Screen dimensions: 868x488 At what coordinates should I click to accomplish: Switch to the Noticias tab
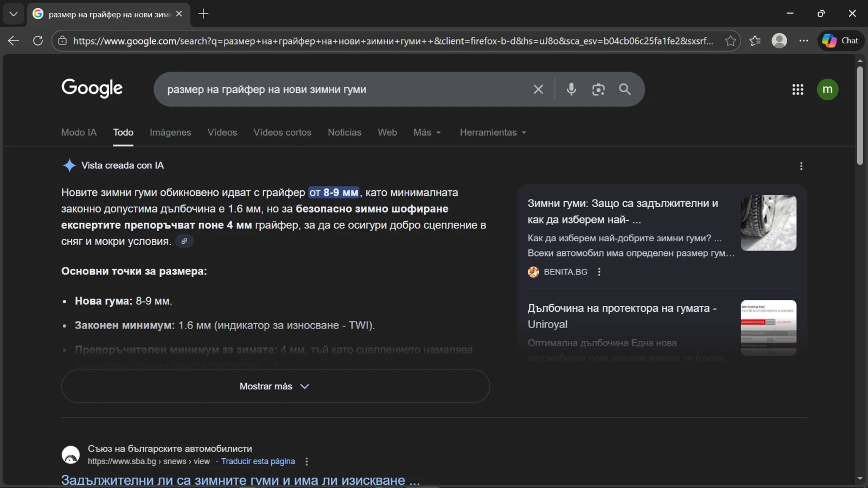click(x=344, y=132)
